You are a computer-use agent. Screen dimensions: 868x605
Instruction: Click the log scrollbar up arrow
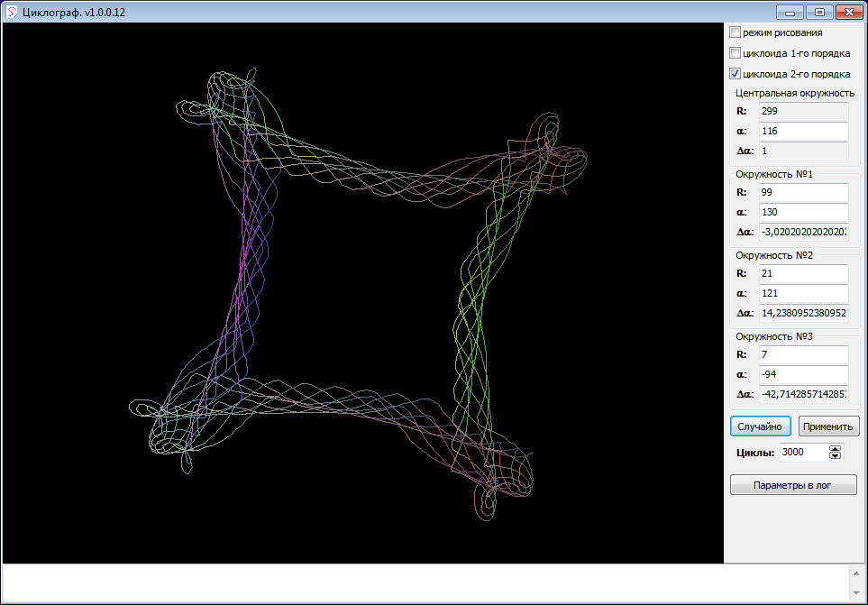coord(856,573)
